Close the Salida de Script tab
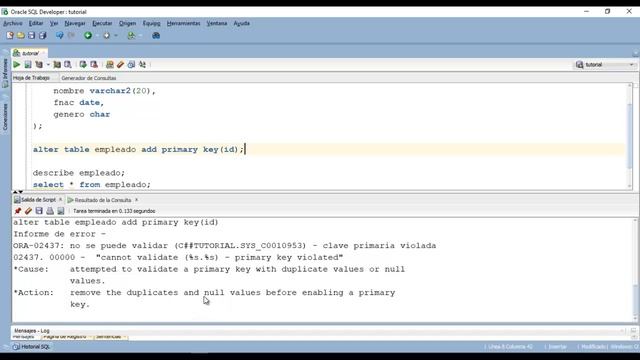The image size is (640, 360). pos(60,200)
